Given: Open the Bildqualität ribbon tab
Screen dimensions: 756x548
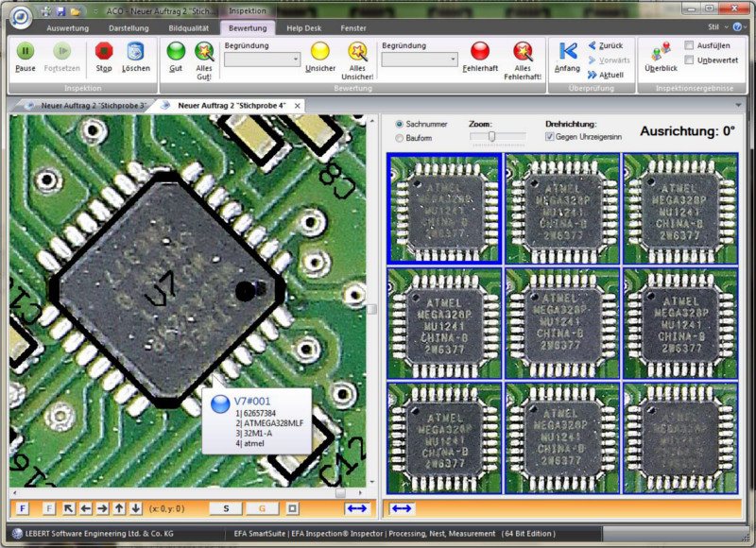Looking at the screenshot, I should 188,28.
